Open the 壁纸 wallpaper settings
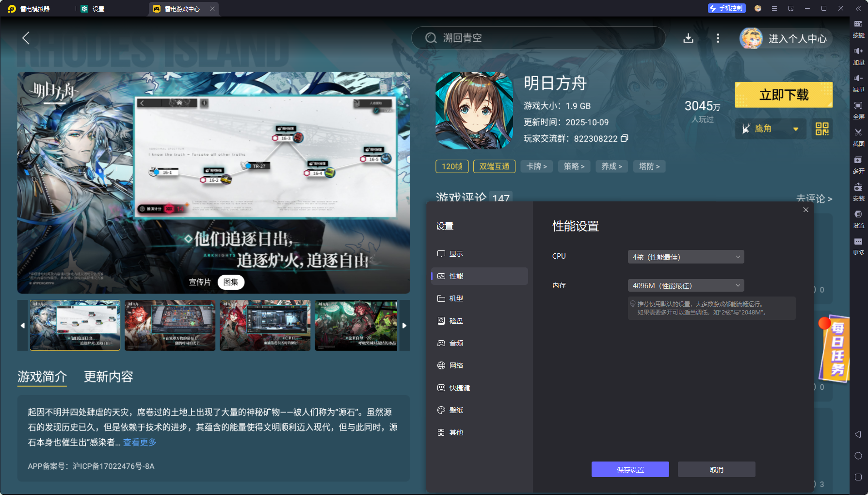This screenshot has height=495, width=868. [456, 410]
